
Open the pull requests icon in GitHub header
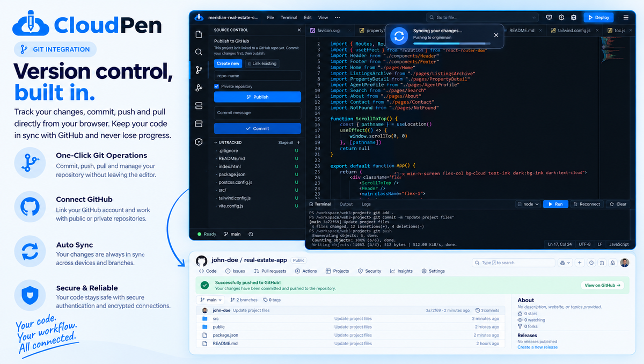click(x=602, y=263)
